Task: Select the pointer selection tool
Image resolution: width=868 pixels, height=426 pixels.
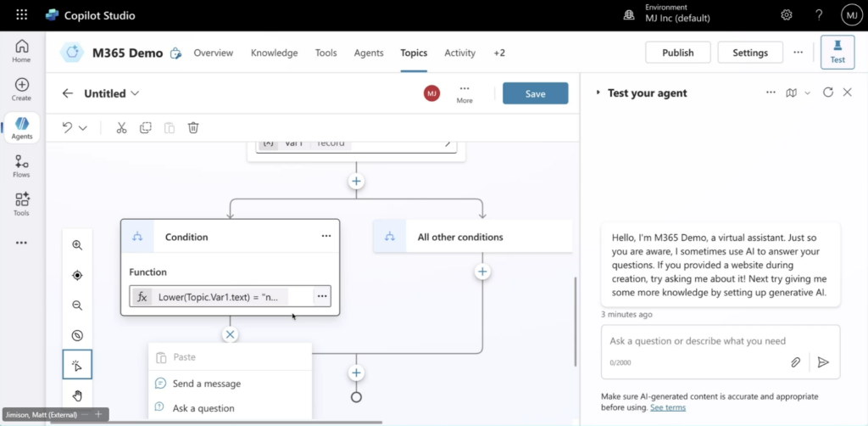Action: tap(77, 365)
